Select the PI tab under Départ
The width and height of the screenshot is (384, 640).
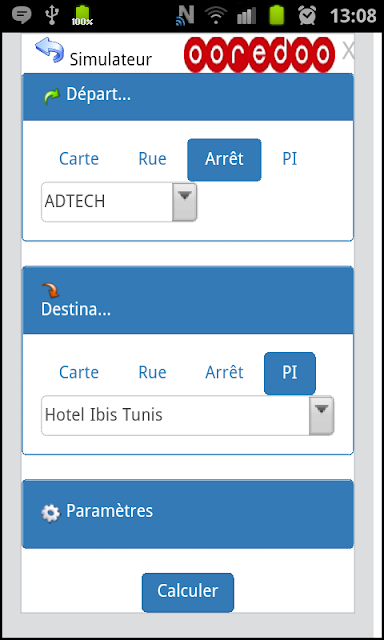pos(290,159)
